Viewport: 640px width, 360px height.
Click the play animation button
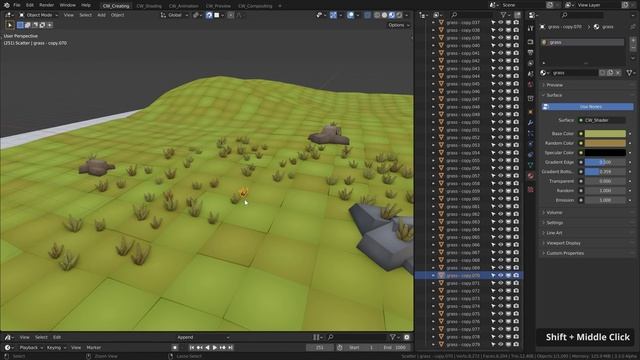pos(215,348)
